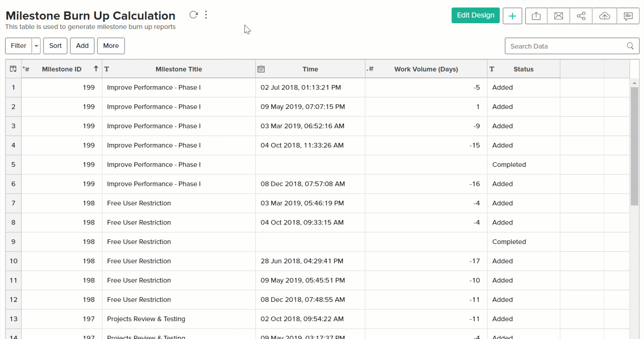Click the vertical scrollbar thumb
This screenshot has height=339, width=644.
click(634, 146)
